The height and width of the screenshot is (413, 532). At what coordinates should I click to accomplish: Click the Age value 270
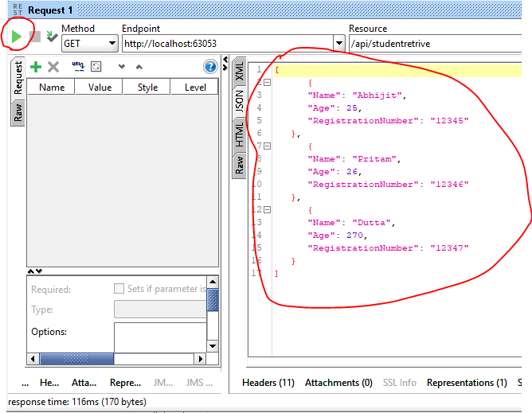tap(354, 236)
